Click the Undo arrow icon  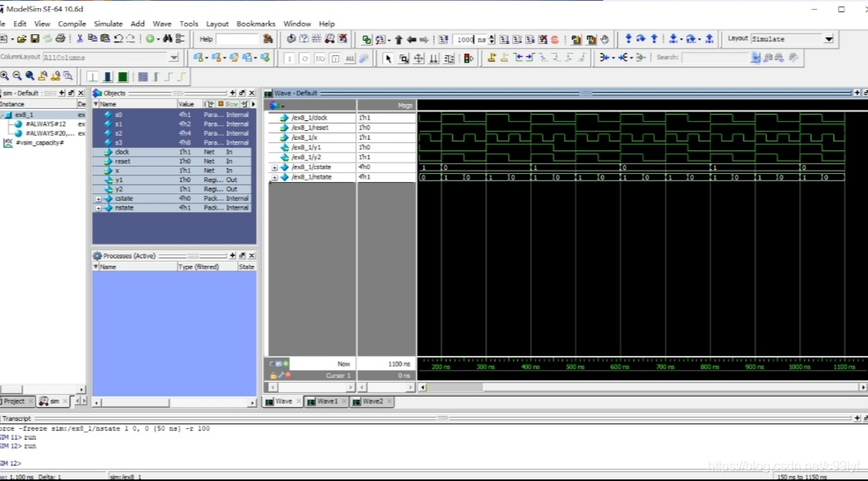[x=118, y=39]
